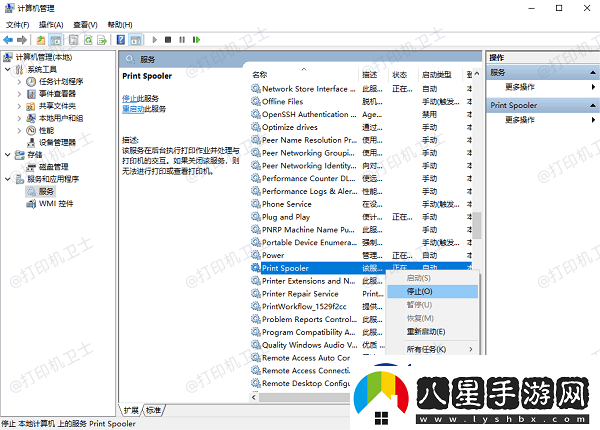Choose Stop (停止) in context menu

coord(432,292)
